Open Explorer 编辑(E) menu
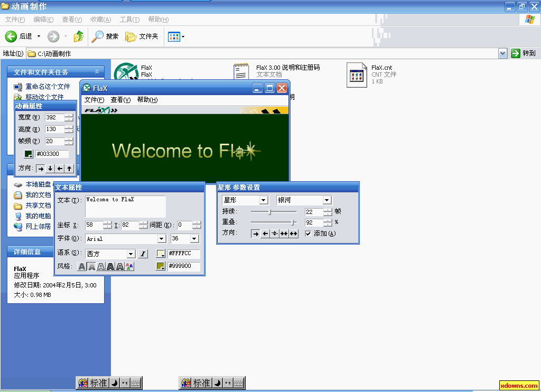Image resolution: width=541 pixels, height=392 pixels. (x=43, y=20)
